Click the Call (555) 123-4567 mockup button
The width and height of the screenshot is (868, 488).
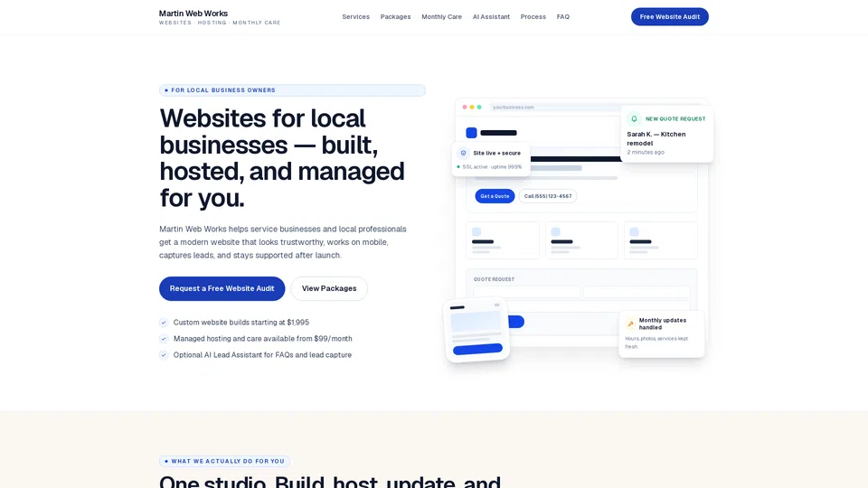point(548,196)
